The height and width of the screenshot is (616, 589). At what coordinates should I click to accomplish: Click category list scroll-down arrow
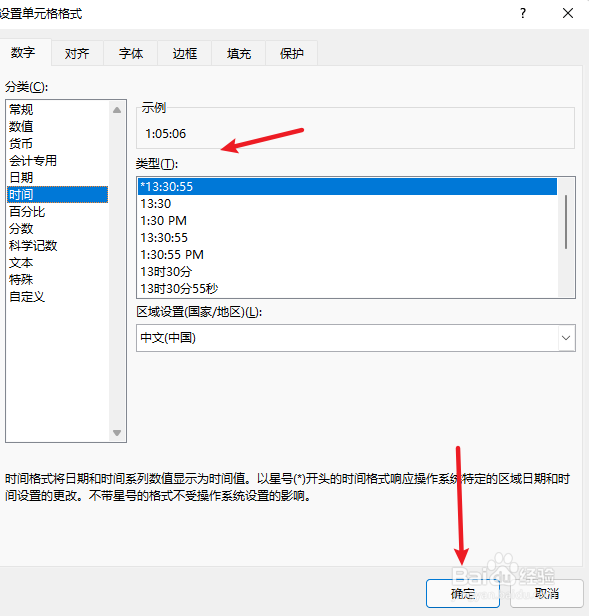tap(117, 433)
